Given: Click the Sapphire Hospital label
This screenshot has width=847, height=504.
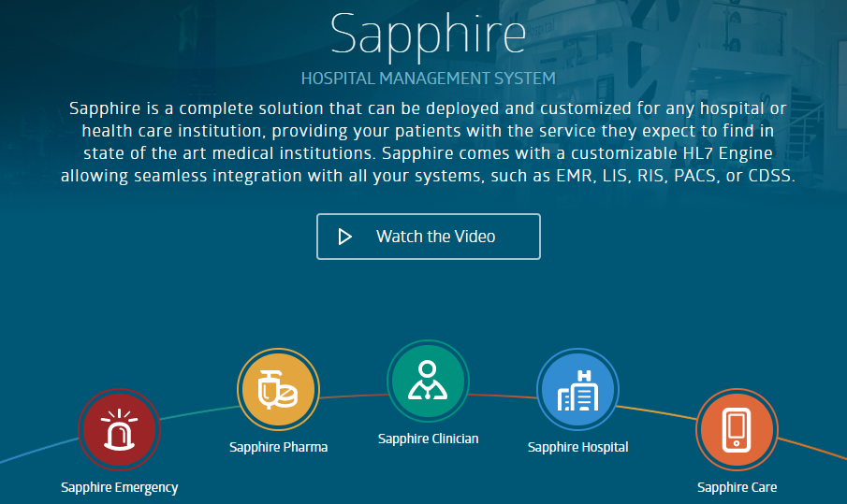Looking at the screenshot, I should 578,447.
